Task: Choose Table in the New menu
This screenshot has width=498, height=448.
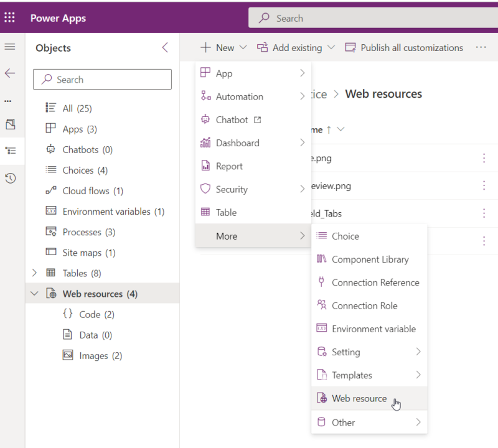Action: click(x=226, y=212)
